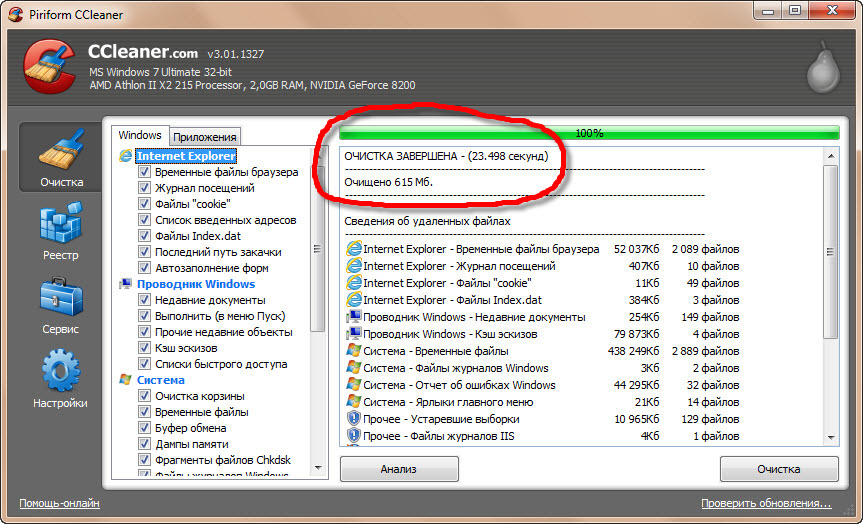Toggle Списки быстрого доступа checkbox
The height and width of the screenshot is (524, 863).
coord(144,364)
